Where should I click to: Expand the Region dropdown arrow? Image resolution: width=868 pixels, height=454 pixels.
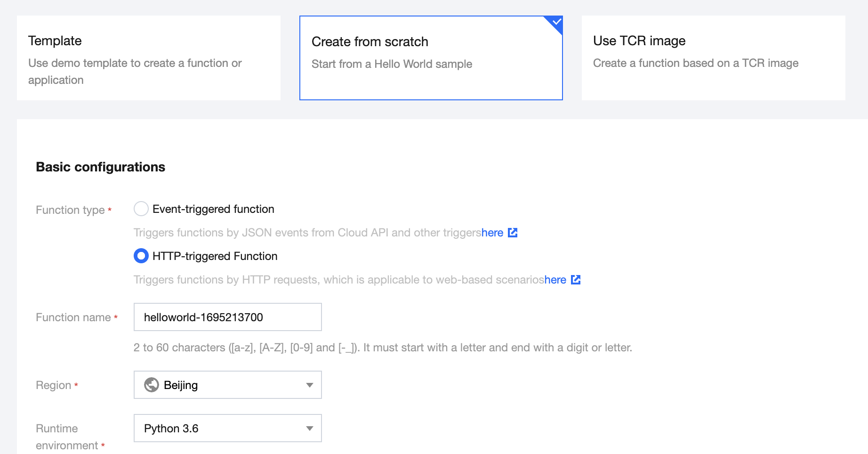(309, 385)
